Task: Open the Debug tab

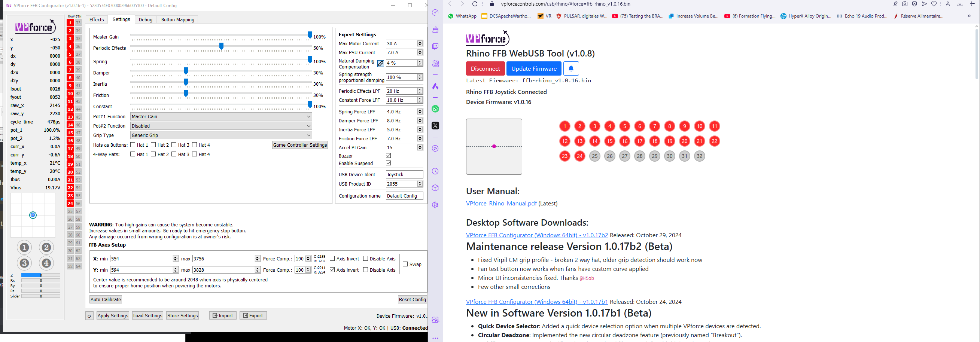Action: pos(145,20)
